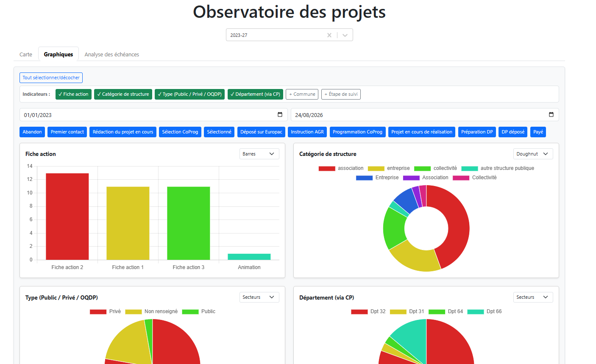This screenshot has height=364, width=596.
Task: Click Tout sélectionner/décocher button
Action: 51,78
